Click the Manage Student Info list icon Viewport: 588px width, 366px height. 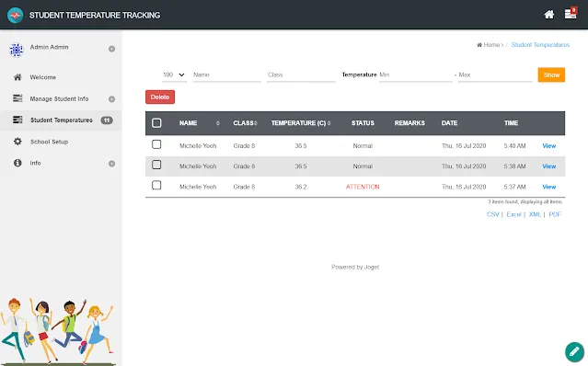(17, 98)
